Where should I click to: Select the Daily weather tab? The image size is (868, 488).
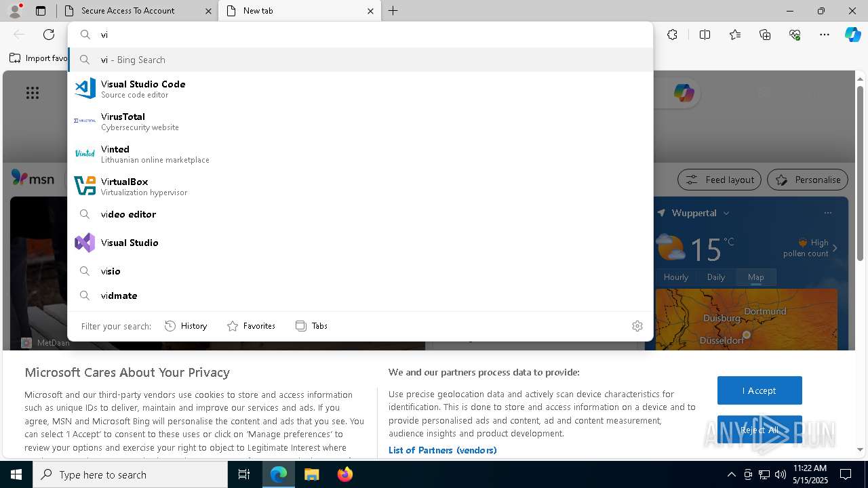(716, 277)
